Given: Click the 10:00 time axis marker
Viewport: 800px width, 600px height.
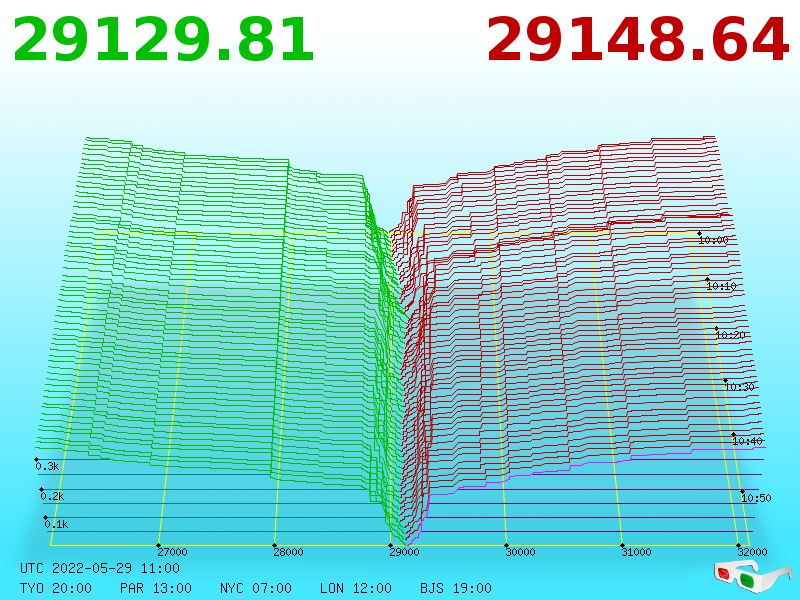Looking at the screenshot, I should [713, 240].
